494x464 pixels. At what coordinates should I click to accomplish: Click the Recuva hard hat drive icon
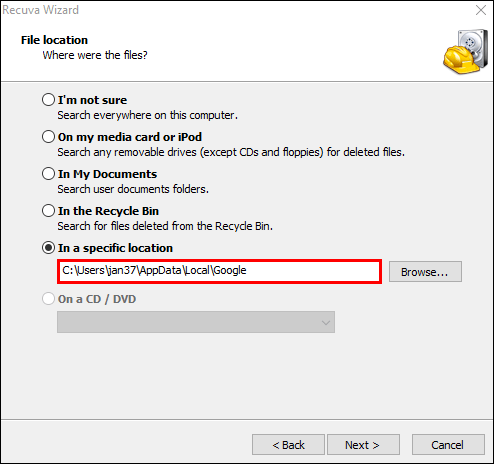(x=466, y=52)
